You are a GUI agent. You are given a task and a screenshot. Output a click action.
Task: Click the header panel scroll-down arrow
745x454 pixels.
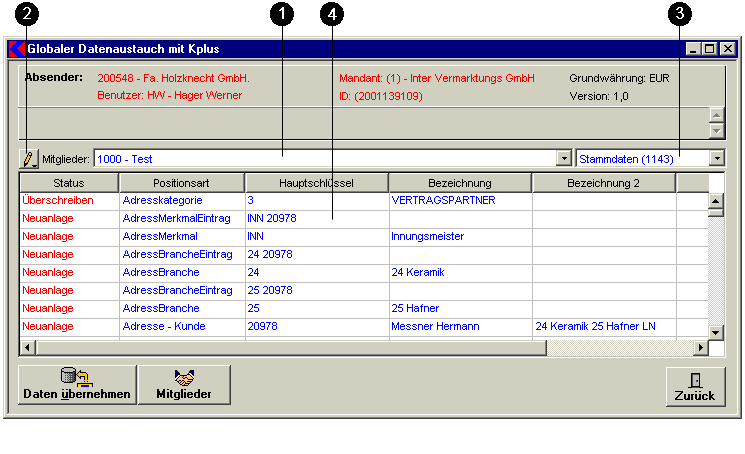click(x=716, y=131)
